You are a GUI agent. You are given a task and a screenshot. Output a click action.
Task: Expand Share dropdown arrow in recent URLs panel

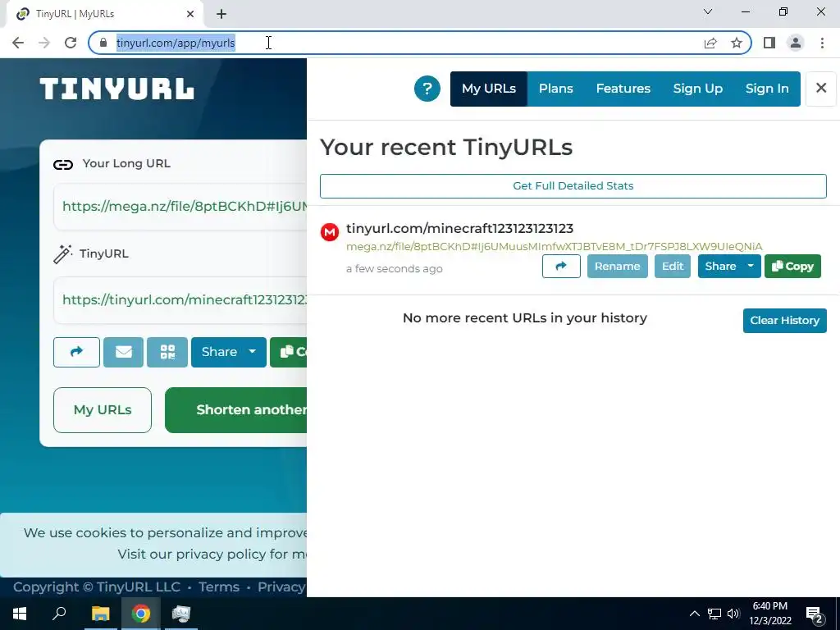751,267
